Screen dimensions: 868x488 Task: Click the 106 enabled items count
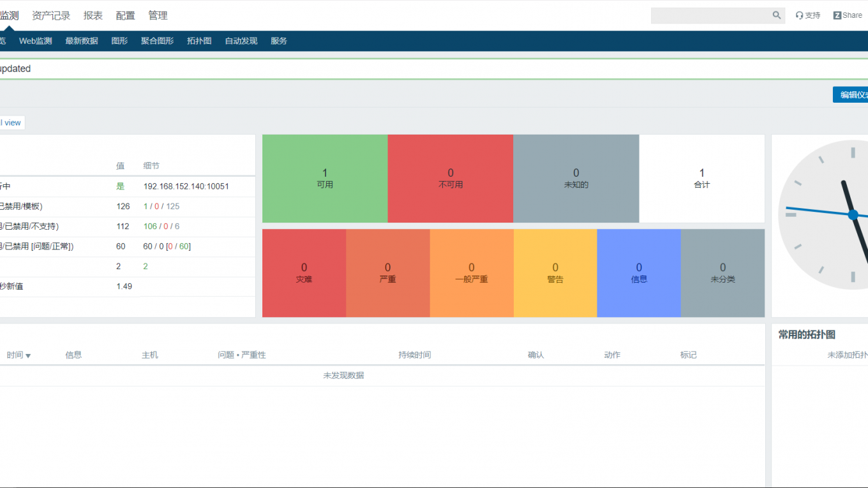pyautogui.click(x=150, y=226)
